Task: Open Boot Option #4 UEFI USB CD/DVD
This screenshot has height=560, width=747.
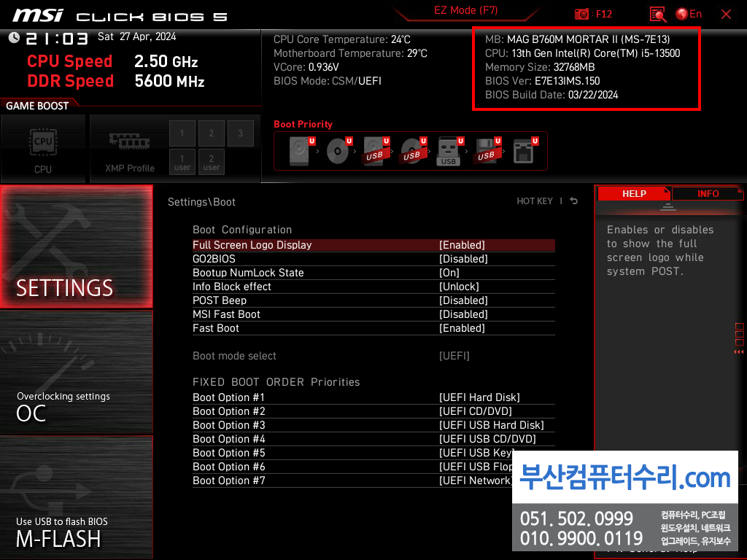Action: (373, 438)
